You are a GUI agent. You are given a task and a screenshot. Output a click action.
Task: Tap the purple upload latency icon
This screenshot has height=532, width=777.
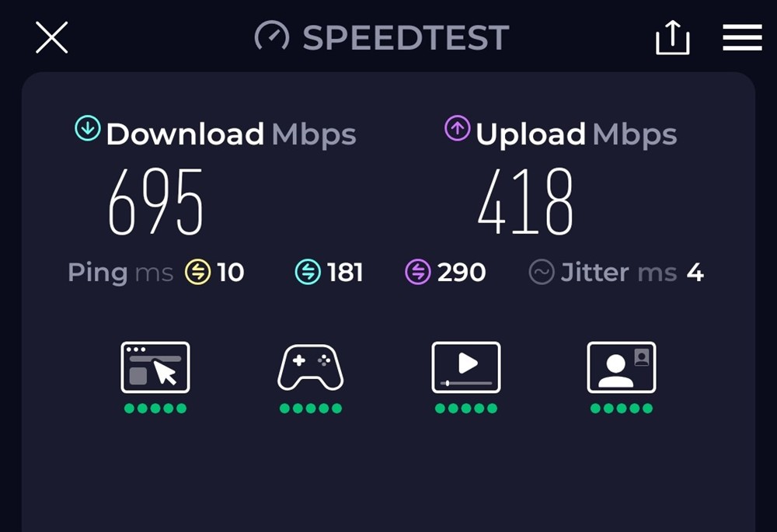coord(418,272)
